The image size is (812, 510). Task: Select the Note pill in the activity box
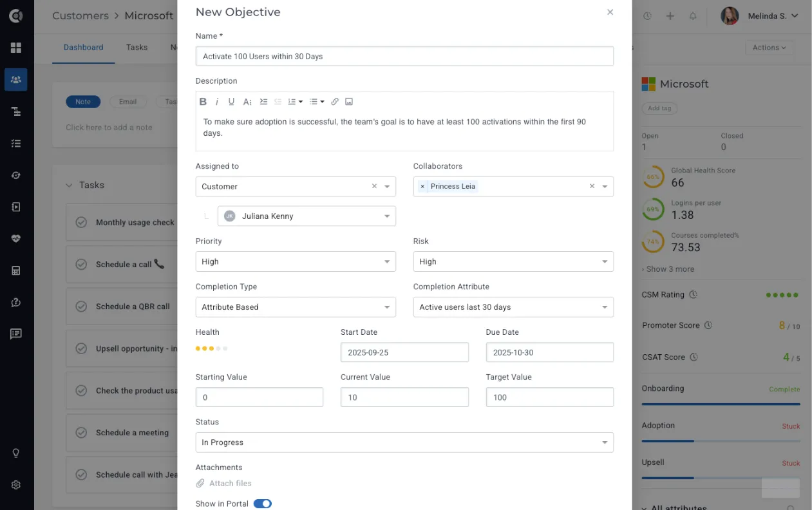tap(83, 102)
